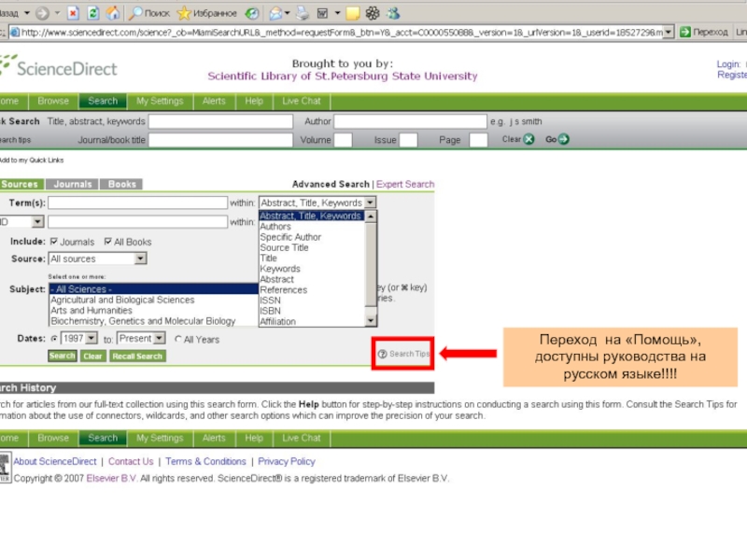This screenshot has height=560, width=747.
Task: Open the address bar URL dropdown
Action: pyautogui.click(x=669, y=32)
